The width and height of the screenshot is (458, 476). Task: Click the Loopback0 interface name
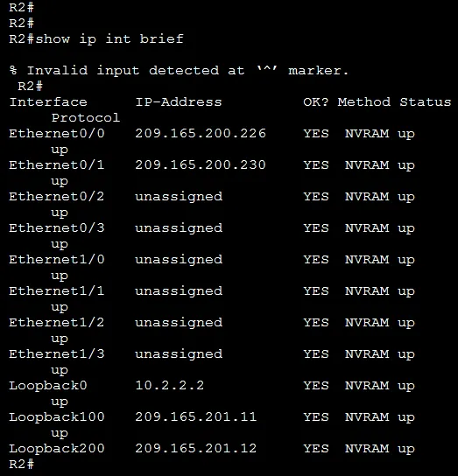(48, 386)
